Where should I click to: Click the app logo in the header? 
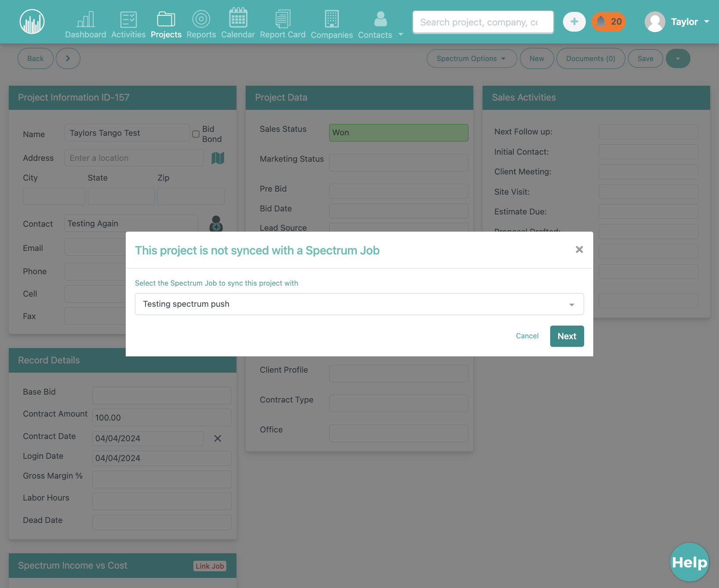32,22
